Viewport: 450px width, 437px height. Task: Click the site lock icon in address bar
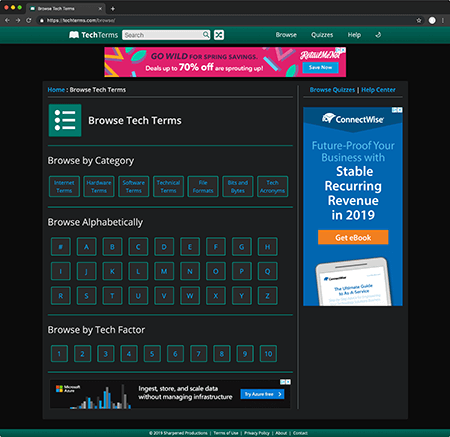(42, 21)
